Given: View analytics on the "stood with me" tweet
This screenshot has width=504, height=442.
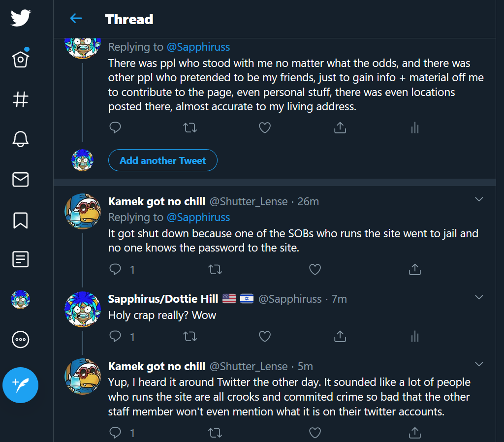Looking at the screenshot, I should pos(414,128).
